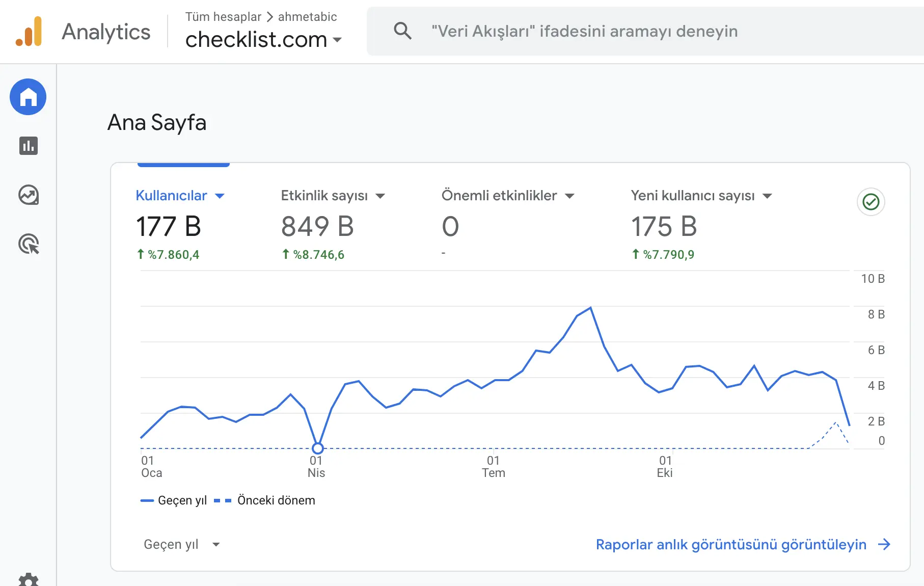Click the arrow icon after Raporlar link
The width and height of the screenshot is (924, 586).
point(884,544)
